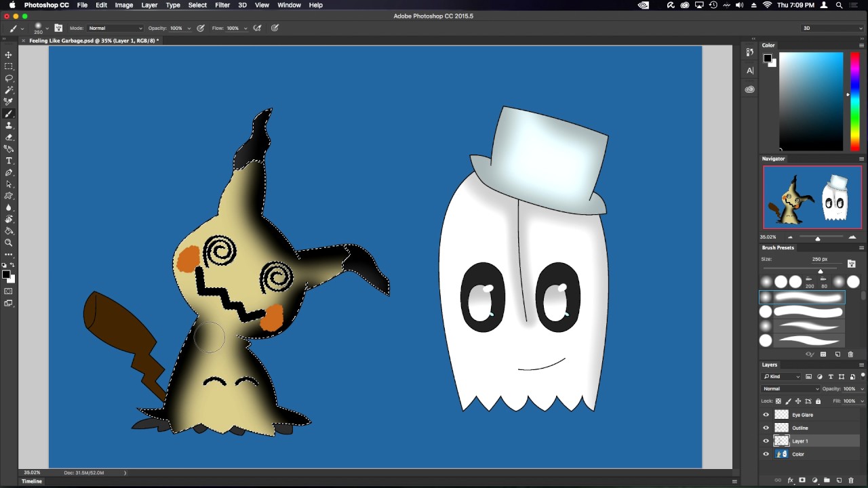Toggle visibility of Outline layer
Image resolution: width=868 pixels, height=488 pixels.
click(x=766, y=428)
